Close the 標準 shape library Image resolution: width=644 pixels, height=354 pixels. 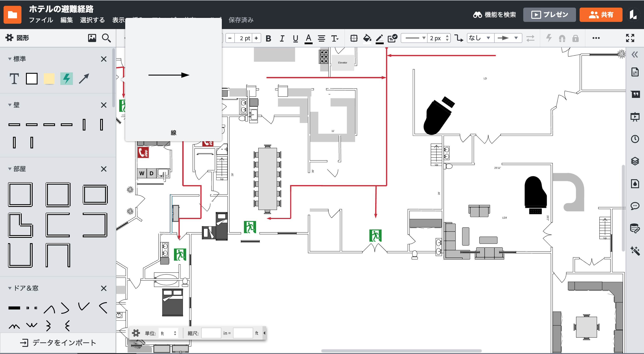tap(104, 59)
